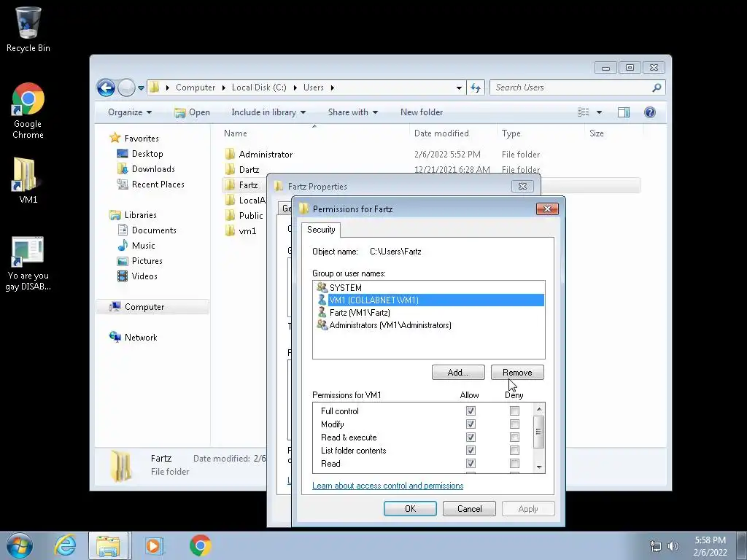Check Deny box for Modify
747x560 pixels.
point(514,424)
